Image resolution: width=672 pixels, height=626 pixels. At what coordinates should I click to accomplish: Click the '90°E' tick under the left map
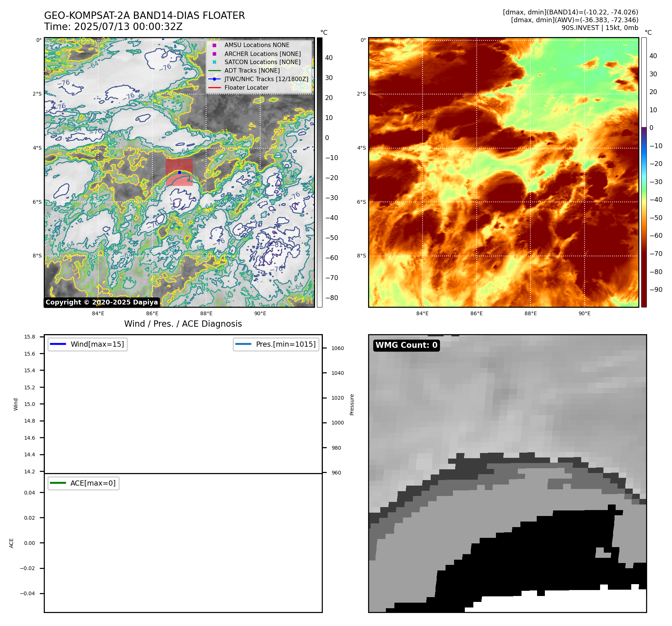[260, 313]
